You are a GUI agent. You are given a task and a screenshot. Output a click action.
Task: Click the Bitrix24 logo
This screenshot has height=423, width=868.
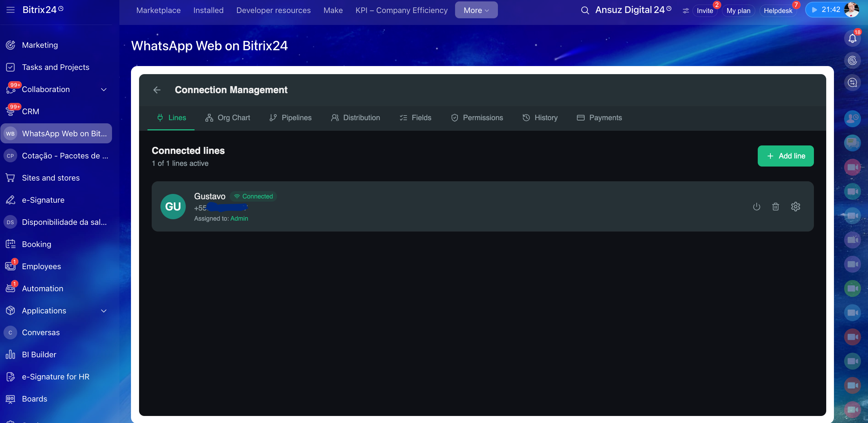[x=39, y=10]
